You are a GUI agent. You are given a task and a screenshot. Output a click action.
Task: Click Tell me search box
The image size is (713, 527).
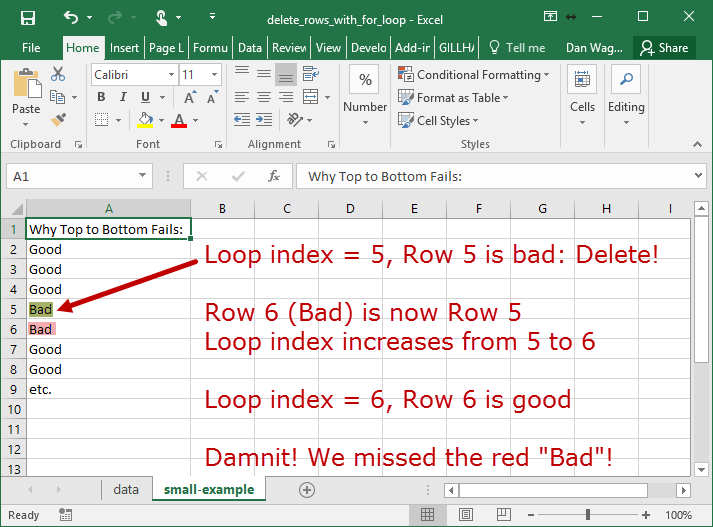click(517, 48)
